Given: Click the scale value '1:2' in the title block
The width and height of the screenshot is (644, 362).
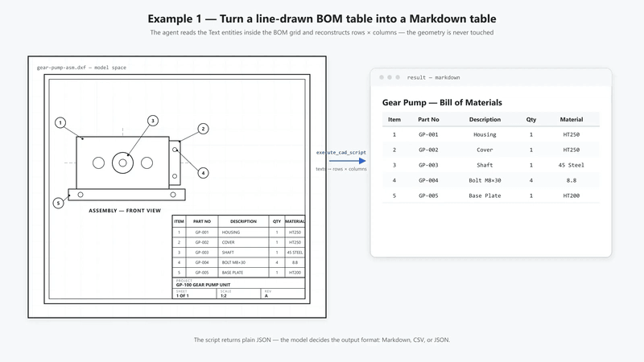Looking at the screenshot, I should [224, 295].
